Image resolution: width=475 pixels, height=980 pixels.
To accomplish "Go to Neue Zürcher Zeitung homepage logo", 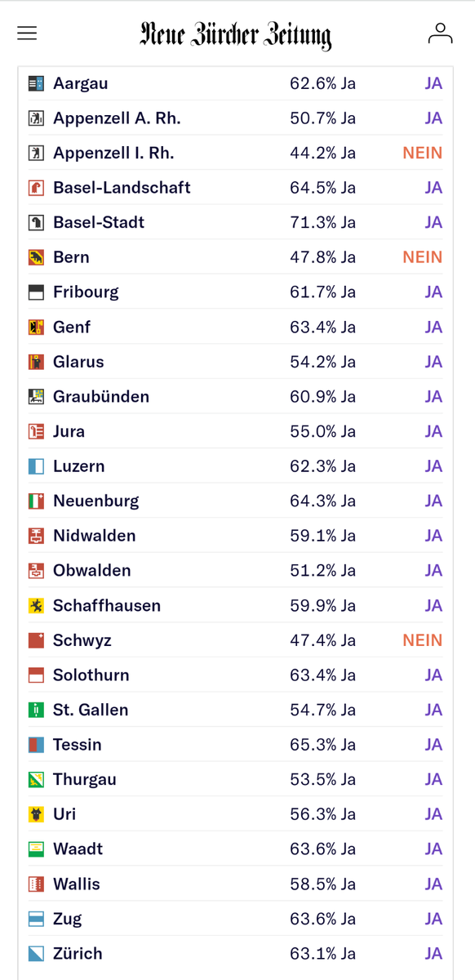I will (236, 34).
